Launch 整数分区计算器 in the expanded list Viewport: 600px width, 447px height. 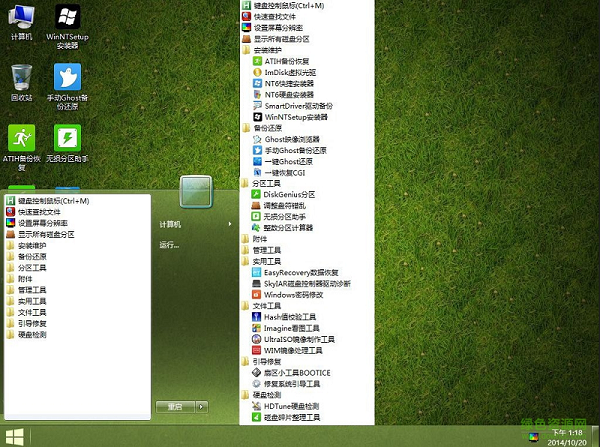pos(282,228)
